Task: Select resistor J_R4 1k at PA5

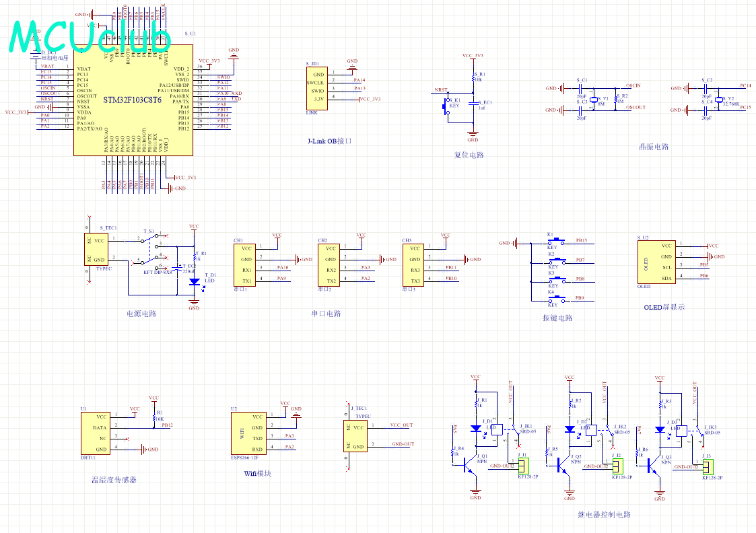Action: 454,454
